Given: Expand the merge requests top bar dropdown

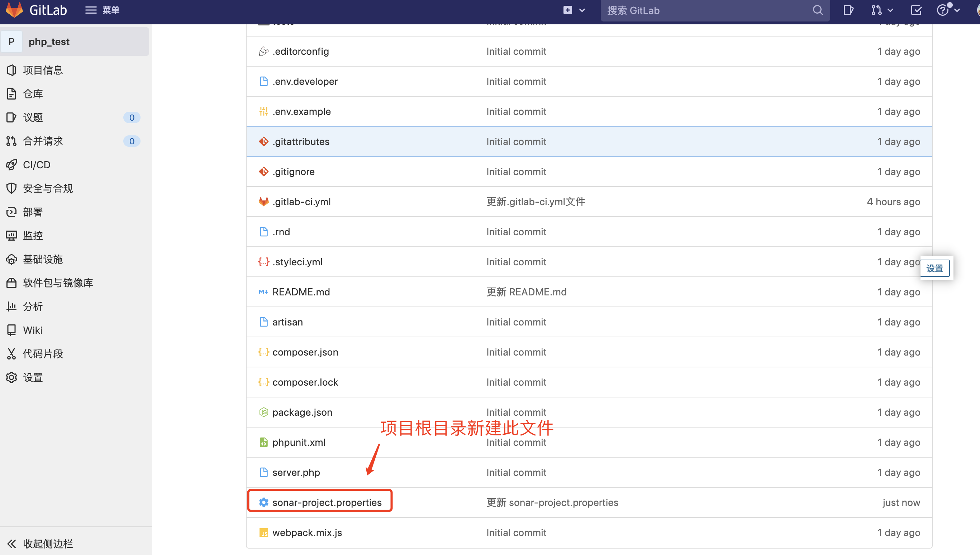Looking at the screenshot, I should pyautogui.click(x=881, y=10).
